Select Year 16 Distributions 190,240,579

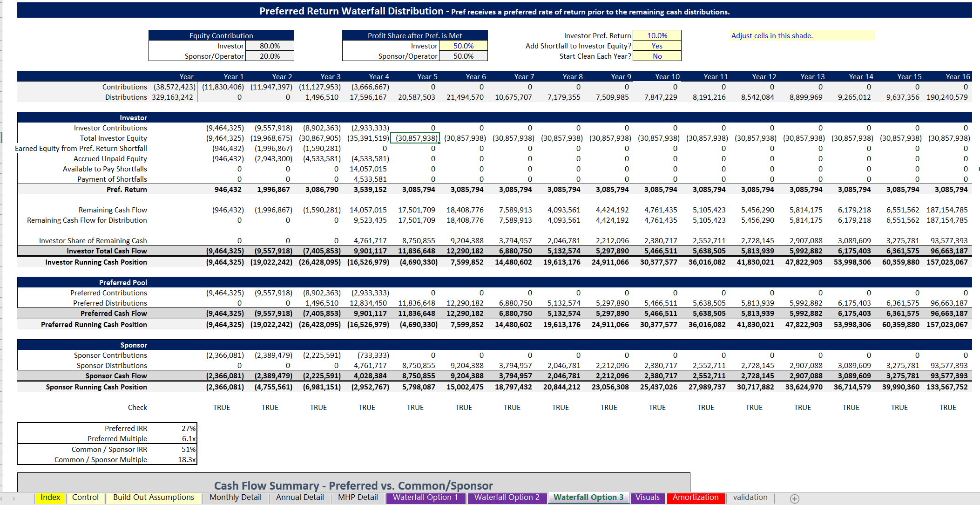[x=947, y=97]
